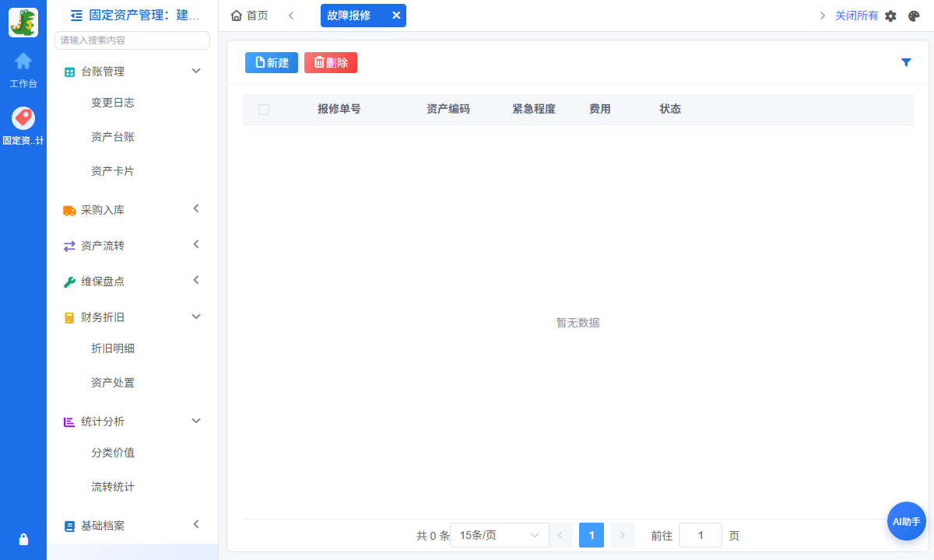The height and width of the screenshot is (560, 934).
Task: Click the 统计分析 chart icon
Action: click(69, 422)
